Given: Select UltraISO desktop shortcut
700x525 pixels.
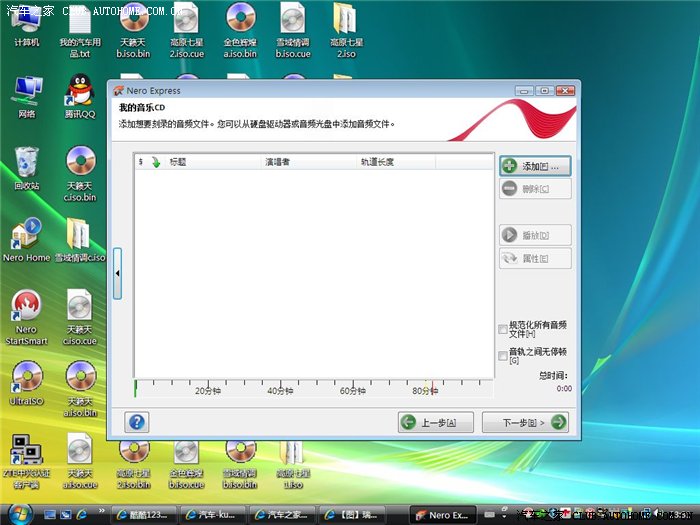Looking at the screenshot, I should pos(26,383).
